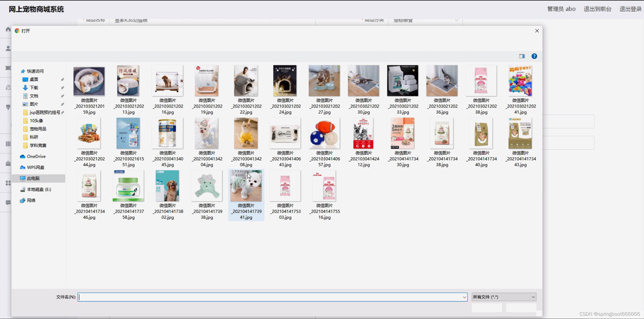Open the 学科竞赛 folder
644x319 pixels.
coord(38,145)
